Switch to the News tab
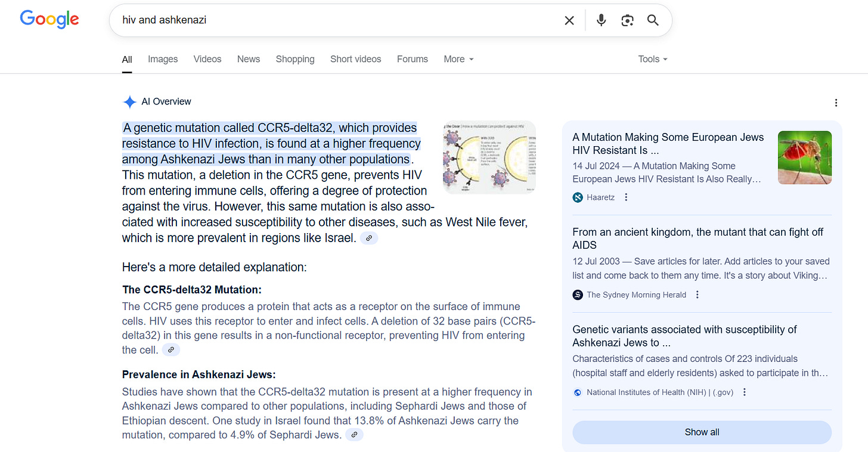Viewport: 868px width, 452px height. [249, 59]
